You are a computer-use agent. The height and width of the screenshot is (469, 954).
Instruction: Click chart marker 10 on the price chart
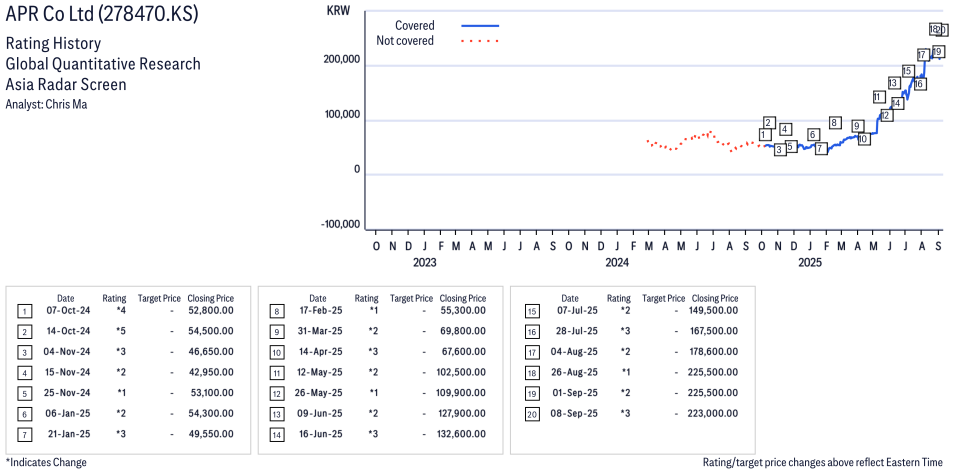(863, 139)
